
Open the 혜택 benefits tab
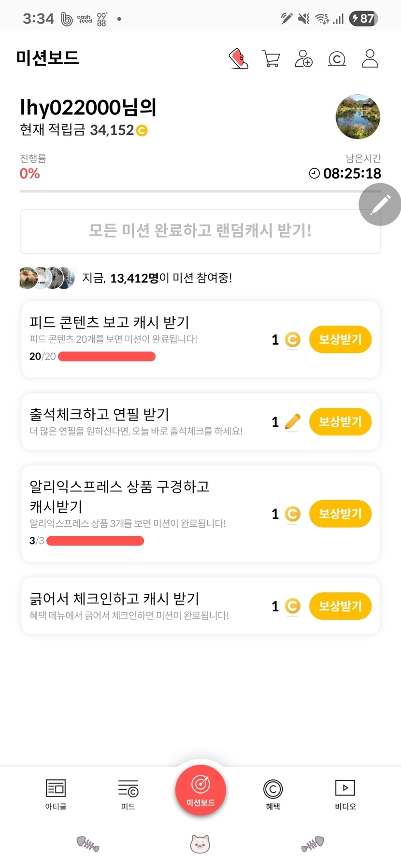(x=273, y=795)
